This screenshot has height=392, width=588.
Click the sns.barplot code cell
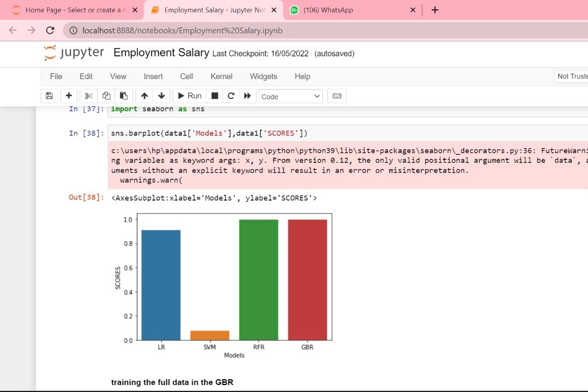[348, 133]
